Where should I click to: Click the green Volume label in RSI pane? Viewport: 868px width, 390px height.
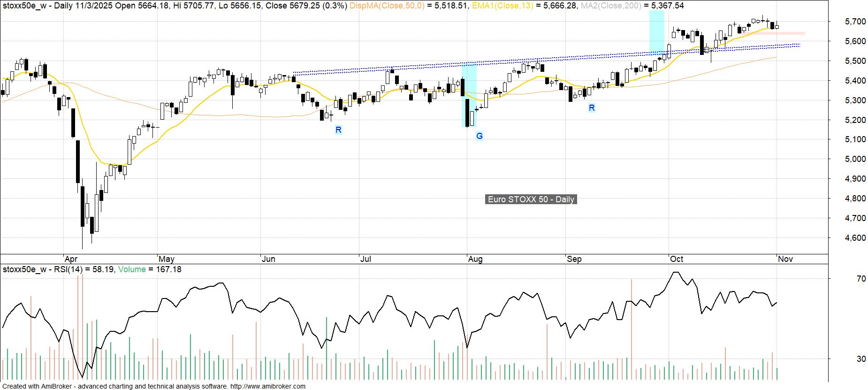132,269
